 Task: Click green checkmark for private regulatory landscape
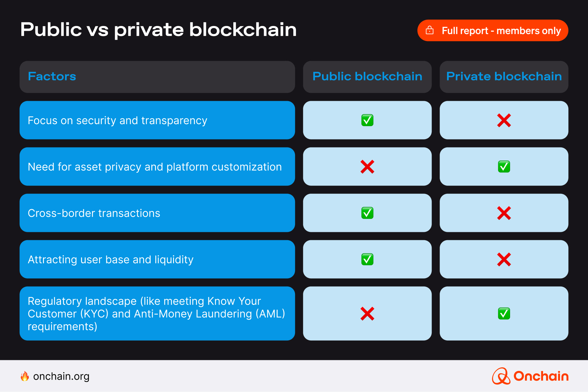504,314
